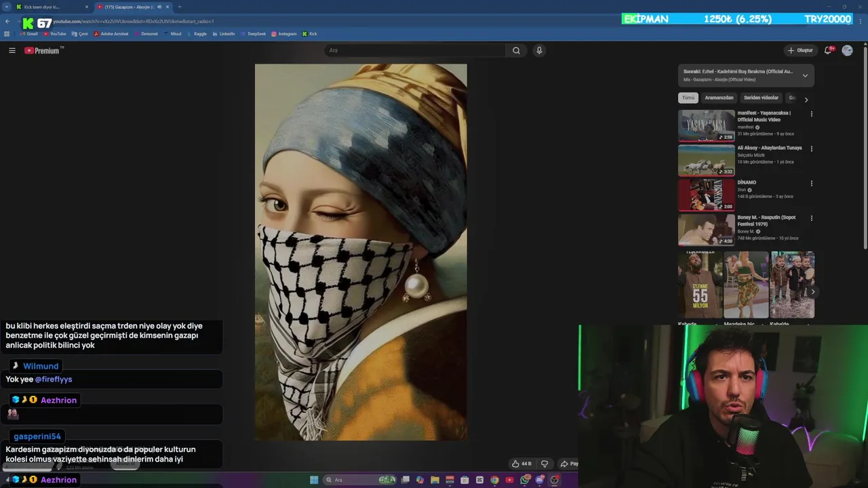Open the Çevir bookmark
Image resolution: width=868 pixels, height=488 pixels.
(80, 33)
